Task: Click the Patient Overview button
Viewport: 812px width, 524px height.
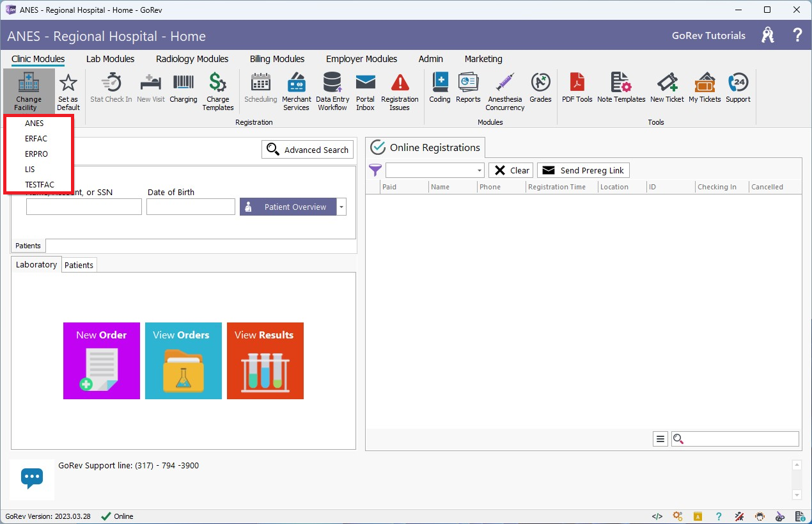Action: tap(288, 207)
